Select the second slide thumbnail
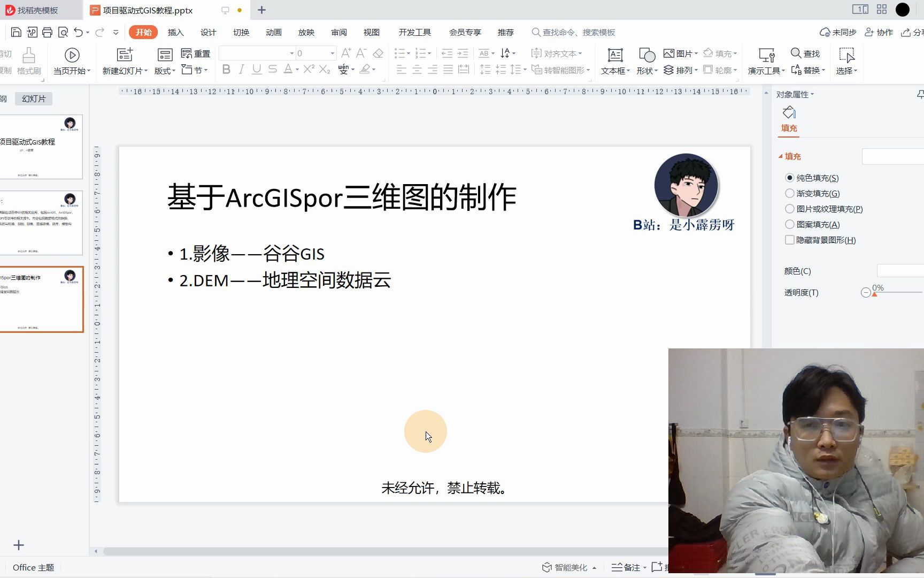The height and width of the screenshot is (578, 924). (x=41, y=223)
